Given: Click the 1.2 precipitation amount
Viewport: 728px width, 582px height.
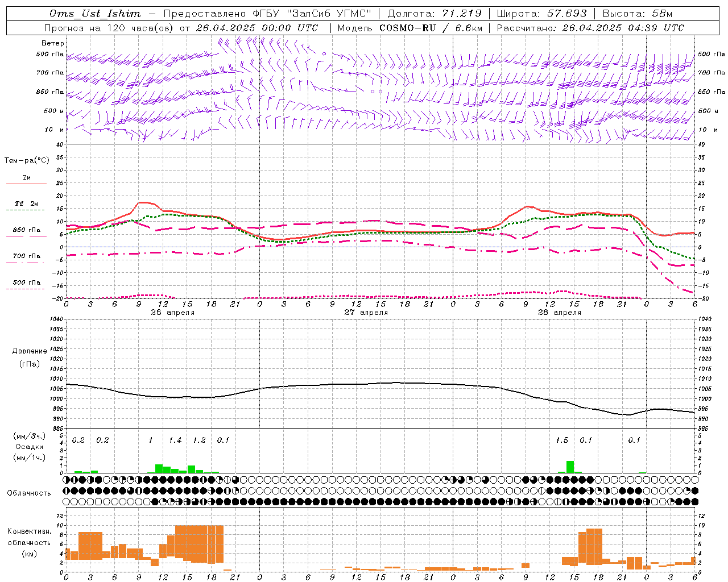Looking at the screenshot, I should tap(199, 440).
